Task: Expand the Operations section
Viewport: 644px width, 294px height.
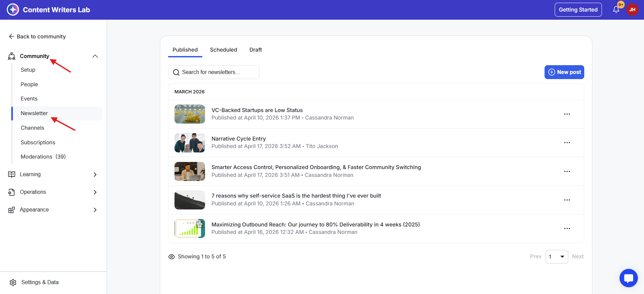Action: pos(95,192)
